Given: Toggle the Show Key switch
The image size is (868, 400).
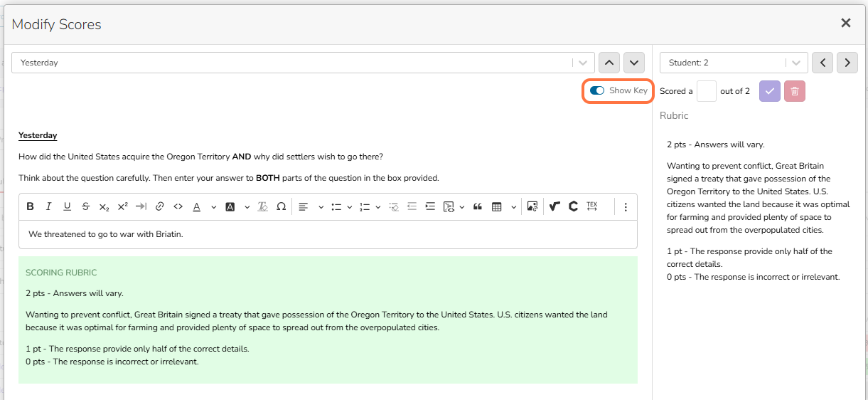Looking at the screenshot, I should (x=597, y=90).
